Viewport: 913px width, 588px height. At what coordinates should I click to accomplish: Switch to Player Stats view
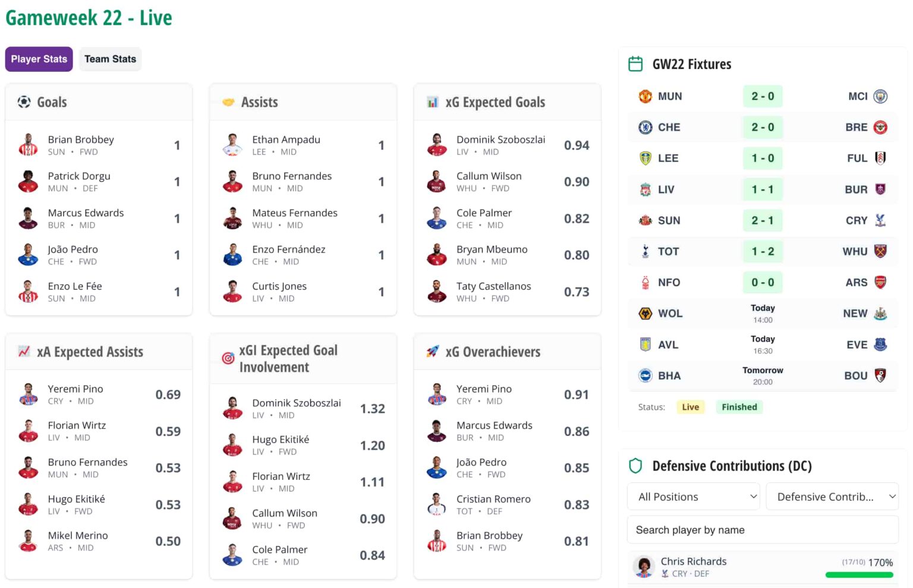[x=39, y=59]
